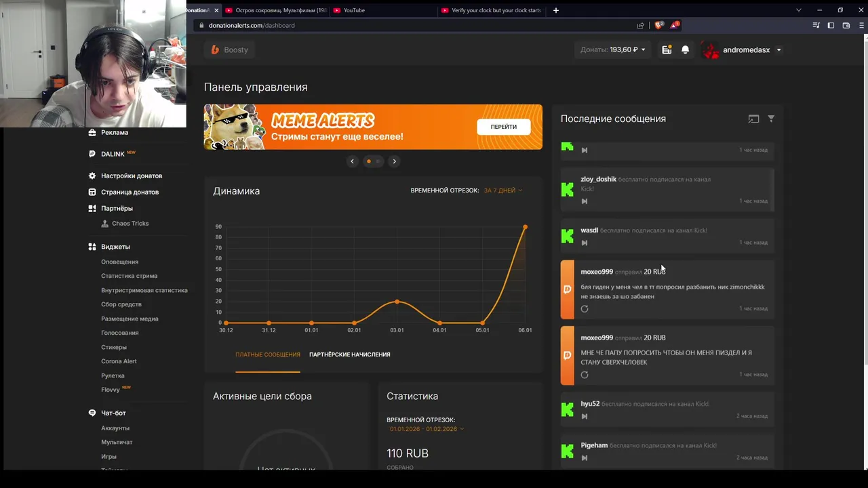
Task: Click the Brave Rewards triangle icon
Action: [674, 25]
